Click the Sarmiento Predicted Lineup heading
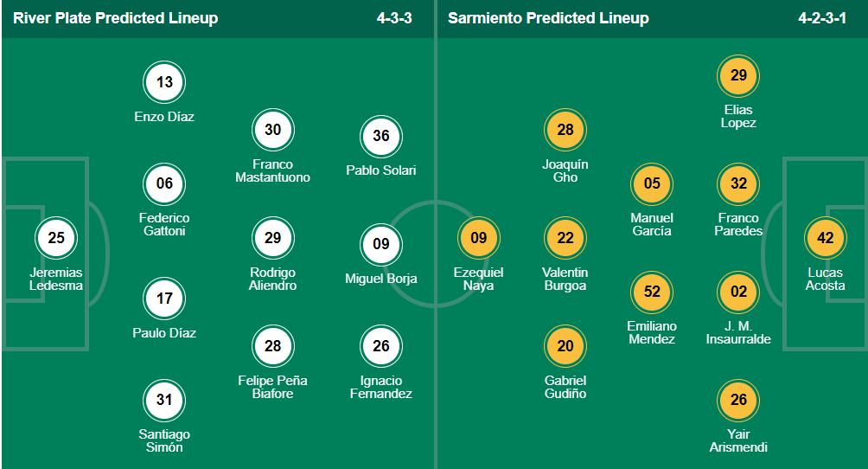868x469 pixels. [548, 18]
